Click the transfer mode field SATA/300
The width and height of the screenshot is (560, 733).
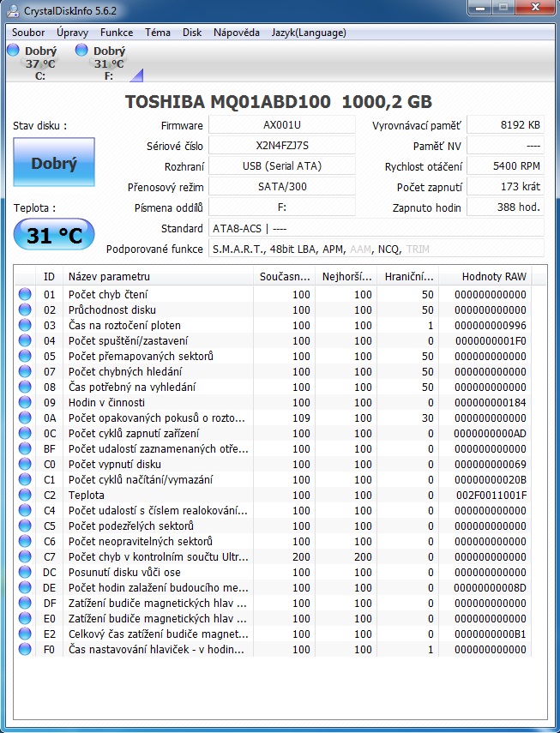[282, 187]
